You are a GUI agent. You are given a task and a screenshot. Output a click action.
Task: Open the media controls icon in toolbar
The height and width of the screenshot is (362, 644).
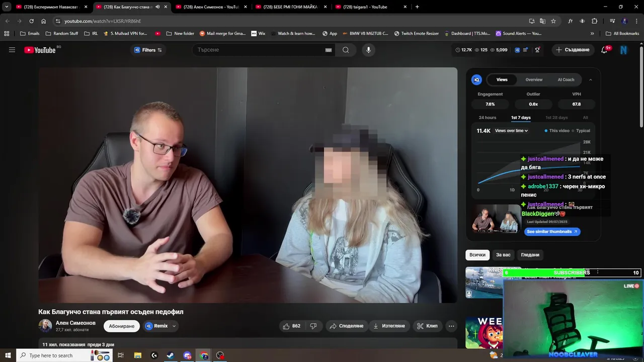pos(612,21)
